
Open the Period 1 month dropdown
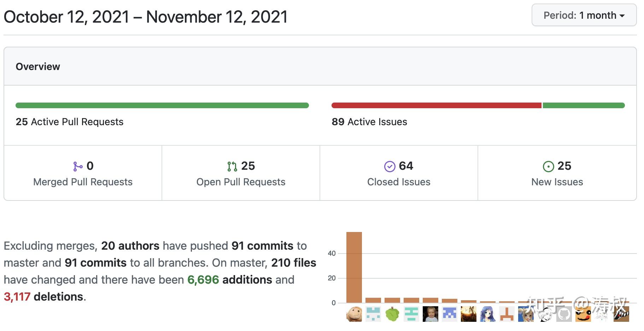[x=584, y=16]
